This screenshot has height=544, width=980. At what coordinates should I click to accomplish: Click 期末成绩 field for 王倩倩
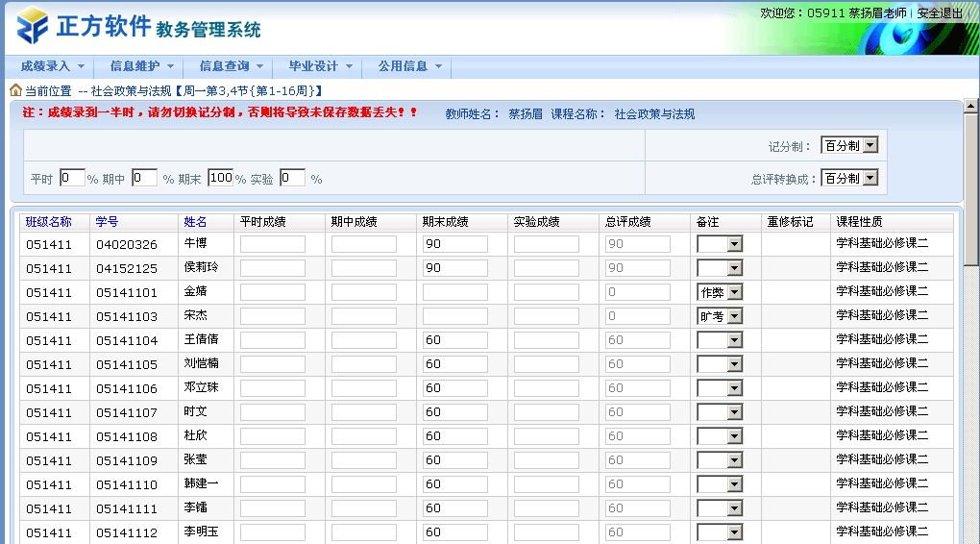click(455, 340)
